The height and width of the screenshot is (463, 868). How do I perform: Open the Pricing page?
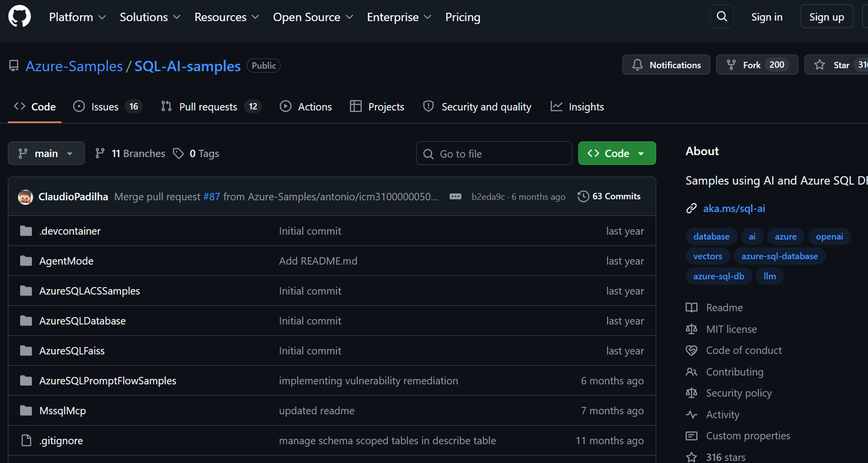(x=463, y=17)
